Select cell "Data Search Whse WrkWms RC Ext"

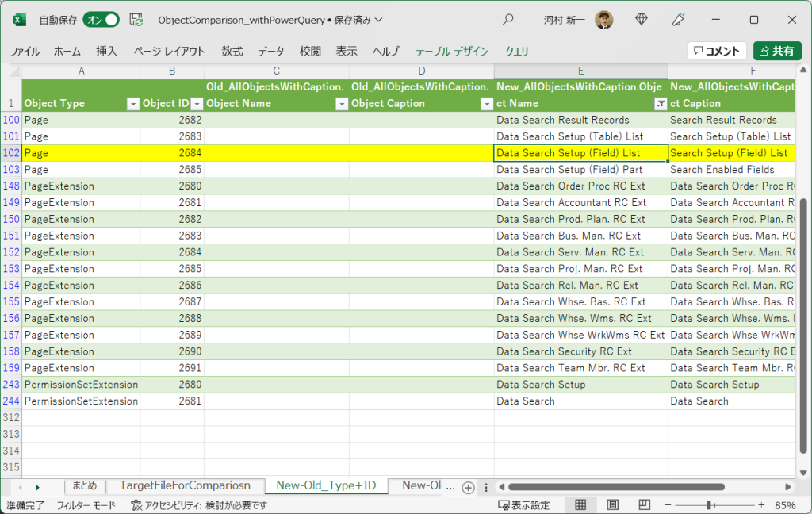pos(581,335)
